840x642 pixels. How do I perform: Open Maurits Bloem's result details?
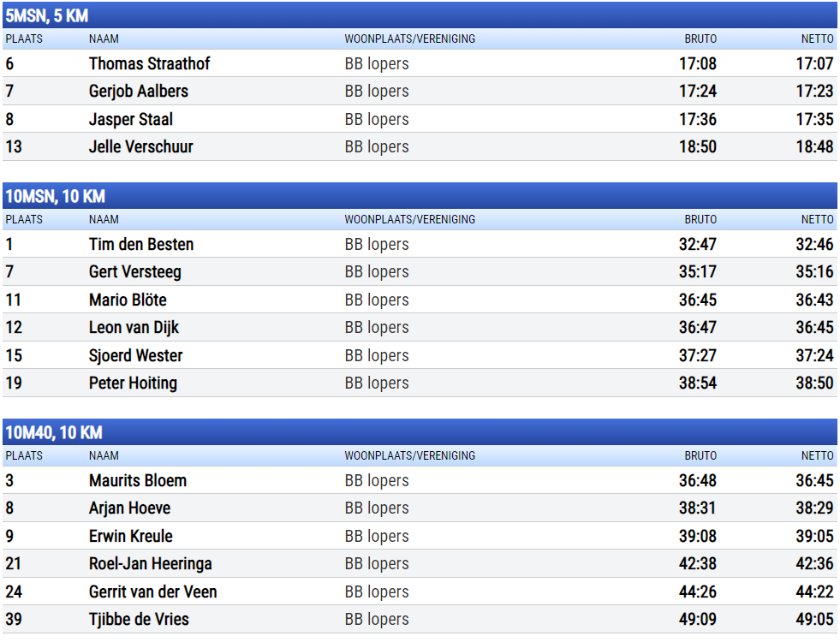click(137, 480)
